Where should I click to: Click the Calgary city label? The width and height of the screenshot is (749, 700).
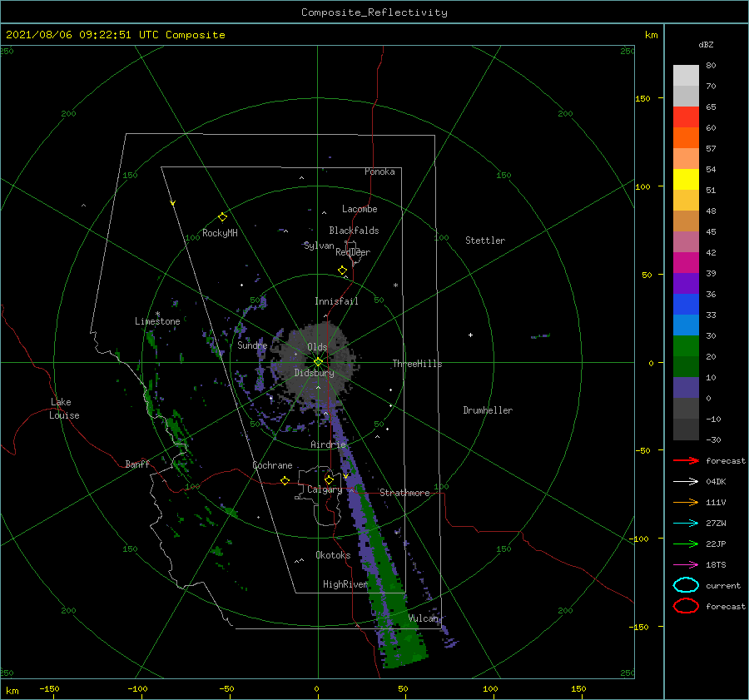tap(325, 489)
